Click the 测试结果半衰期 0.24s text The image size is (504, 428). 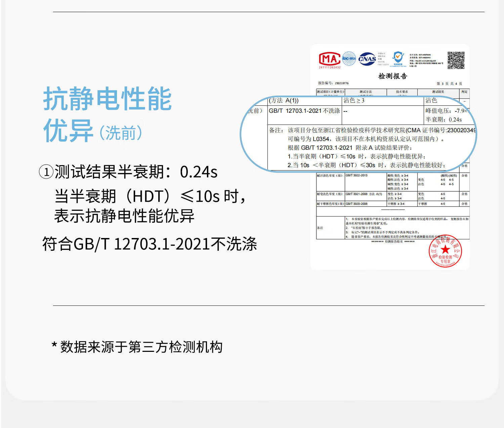(x=136, y=172)
